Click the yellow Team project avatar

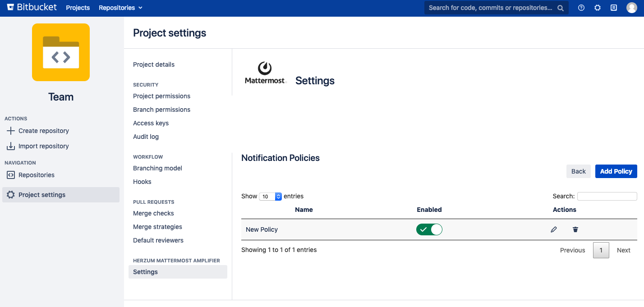(x=61, y=52)
